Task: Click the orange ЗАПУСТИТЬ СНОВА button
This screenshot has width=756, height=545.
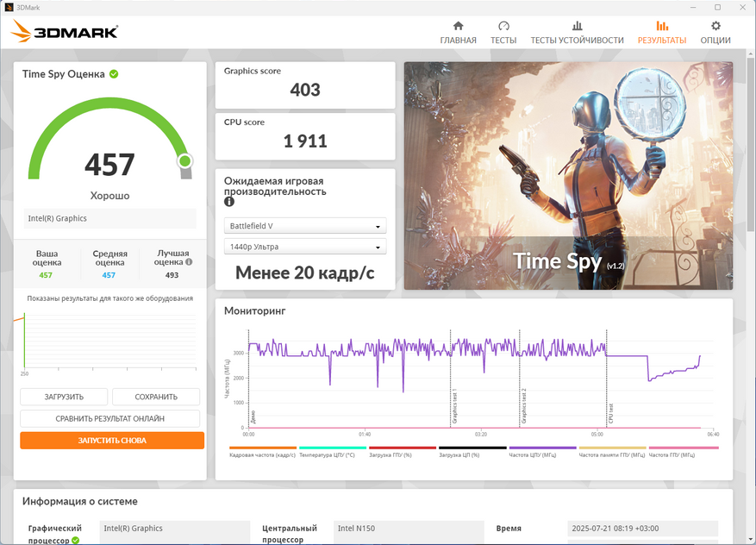Action: [x=112, y=441]
